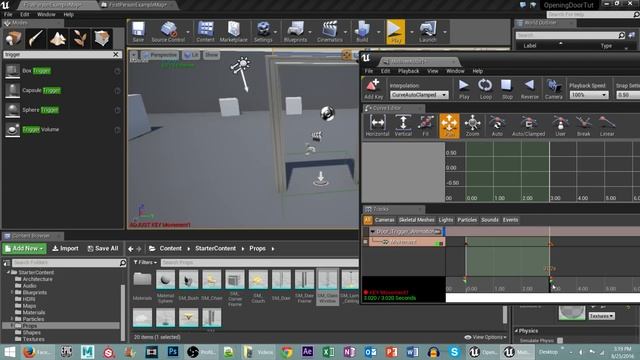The width and height of the screenshot is (640, 360).
Task: Collapse the StarterContent folder tree
Action: point(8,272)
